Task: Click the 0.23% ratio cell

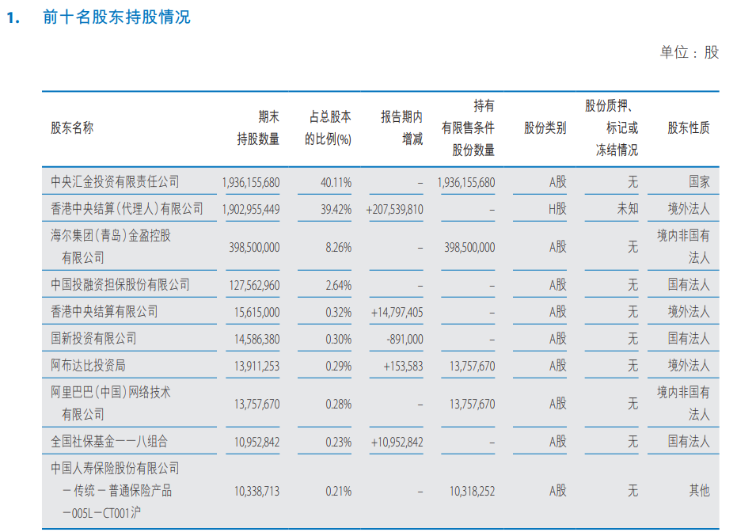Action: coord(339,442)
